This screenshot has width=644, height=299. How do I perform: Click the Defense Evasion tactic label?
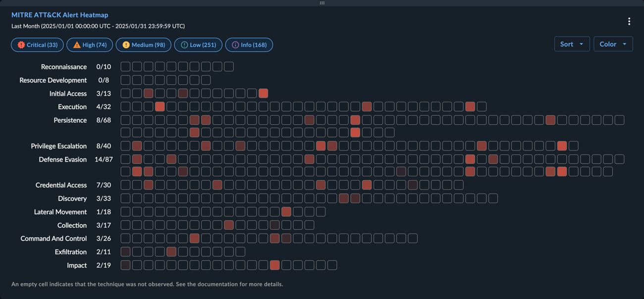[x=63, y=159]
